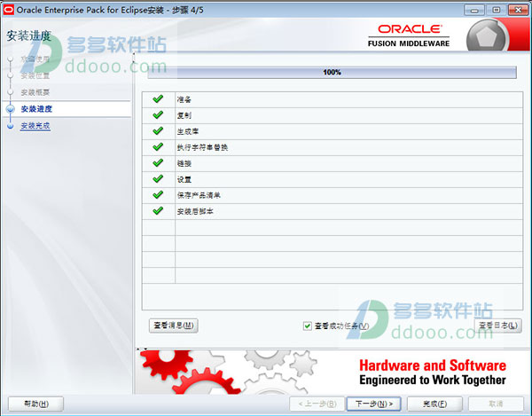
Task: Close the installer window
Action: point(518,10)
